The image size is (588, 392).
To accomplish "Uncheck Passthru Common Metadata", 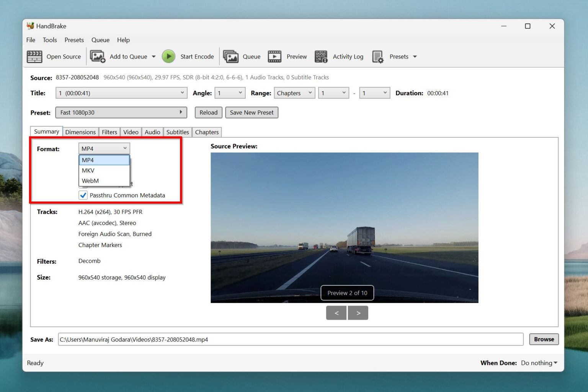I will 83,195.
